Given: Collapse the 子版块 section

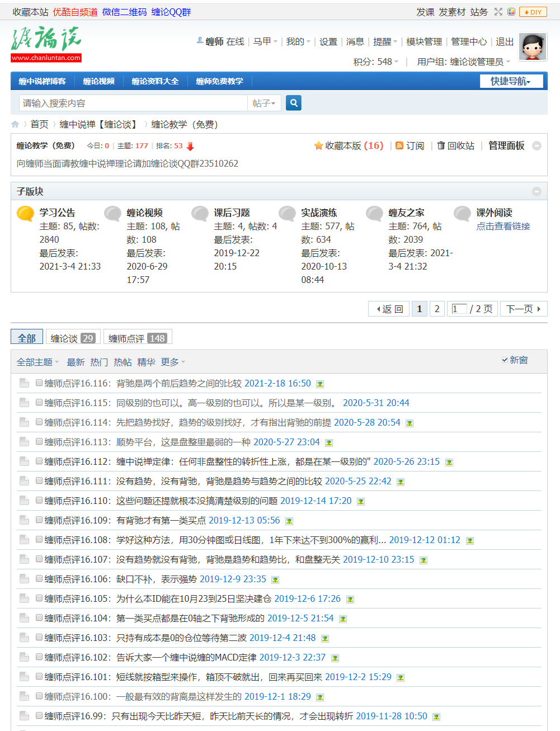Looking at the screenshot, I should point(537,191).
